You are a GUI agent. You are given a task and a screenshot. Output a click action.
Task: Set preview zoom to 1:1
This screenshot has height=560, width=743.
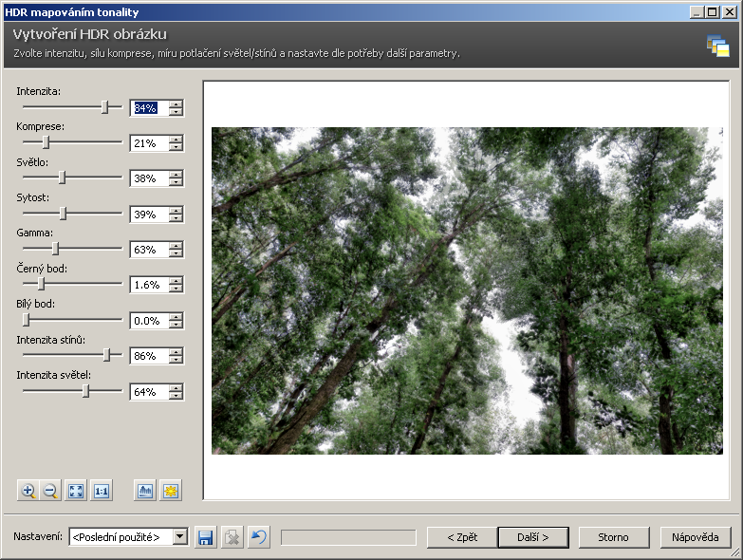coord(102,491)
